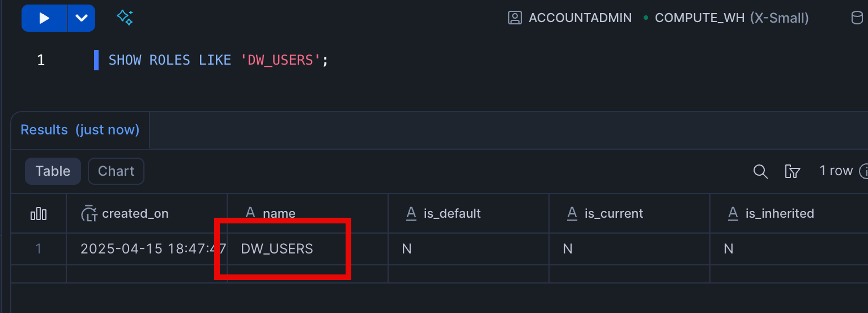Switch to Chart view
Viewport: 868px width, 313px height.
[116, 171]
